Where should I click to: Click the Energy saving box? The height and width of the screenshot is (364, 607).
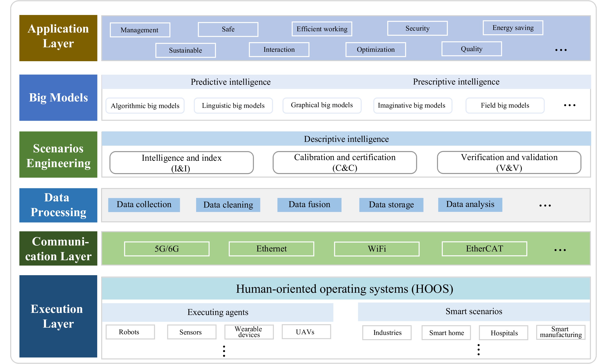click(x=513, y=28)
